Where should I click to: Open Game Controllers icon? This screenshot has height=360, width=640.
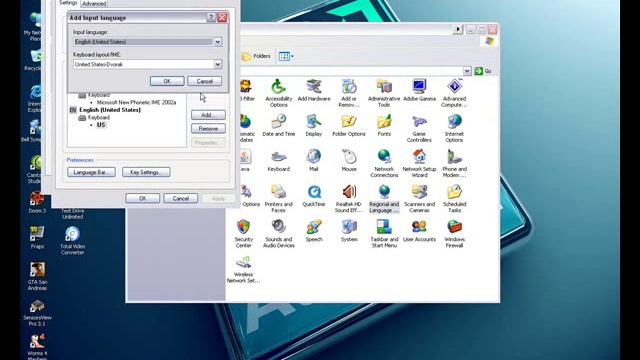pyautogui.click(x=419, y=128)
